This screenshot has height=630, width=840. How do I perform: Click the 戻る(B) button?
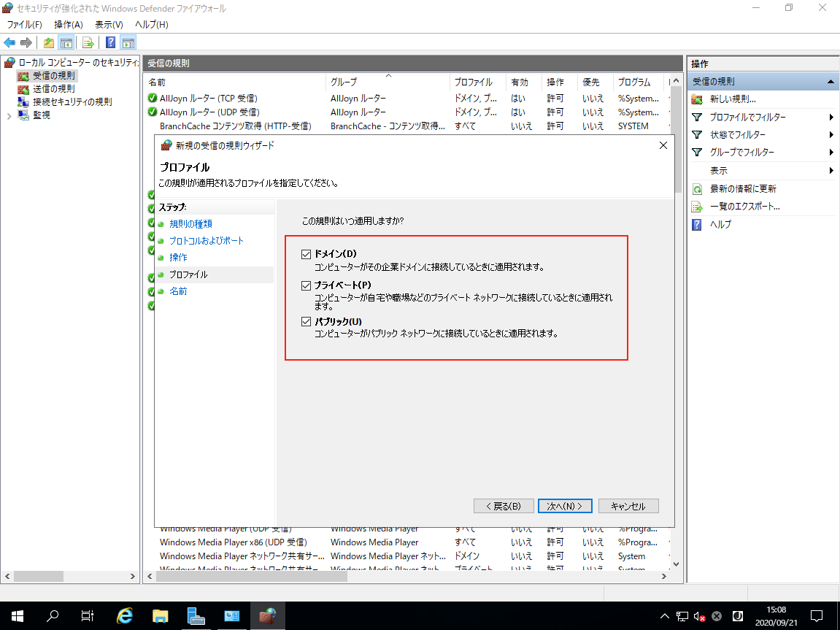(504, 506)
